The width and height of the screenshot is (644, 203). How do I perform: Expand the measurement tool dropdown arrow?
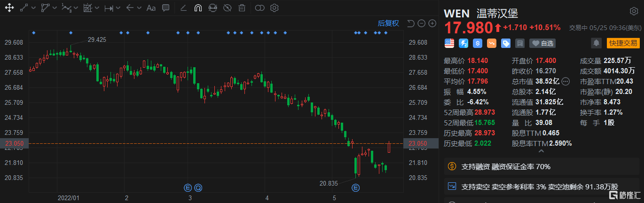tap(97, 8)
